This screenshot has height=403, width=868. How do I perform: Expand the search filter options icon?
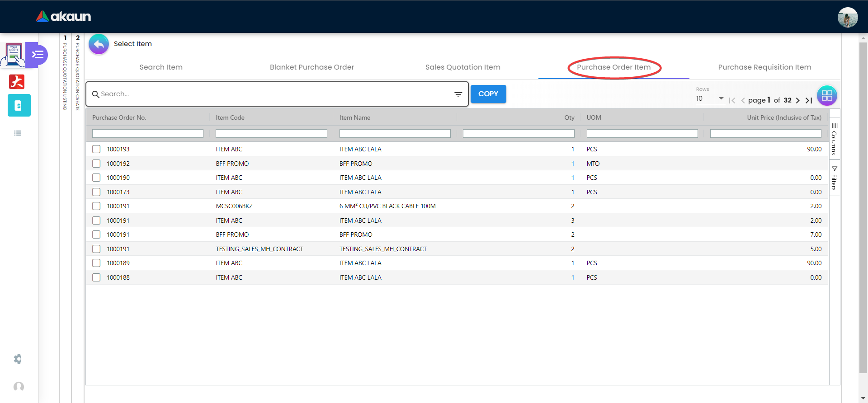pyautogui.click(x=458, y=94)
